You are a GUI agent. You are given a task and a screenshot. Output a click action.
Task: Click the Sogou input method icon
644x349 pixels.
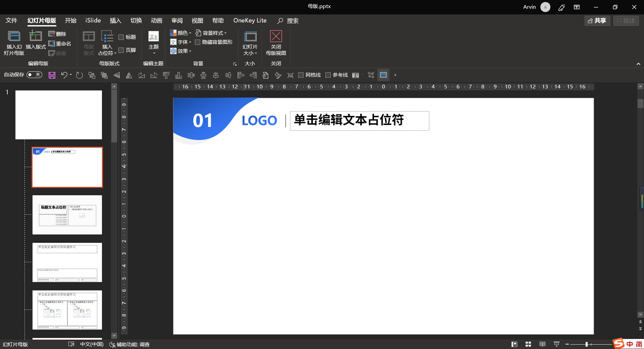tap(619, 343)
